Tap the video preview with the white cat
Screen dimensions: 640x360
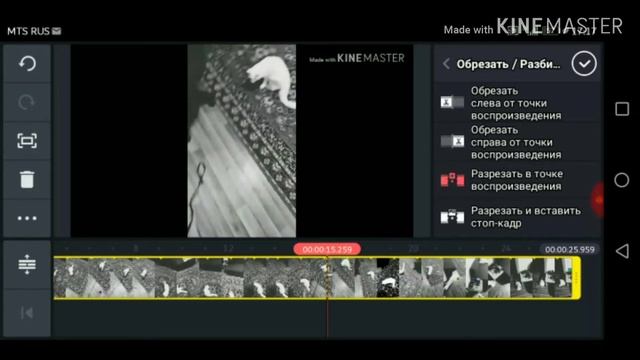pos(242,141)
